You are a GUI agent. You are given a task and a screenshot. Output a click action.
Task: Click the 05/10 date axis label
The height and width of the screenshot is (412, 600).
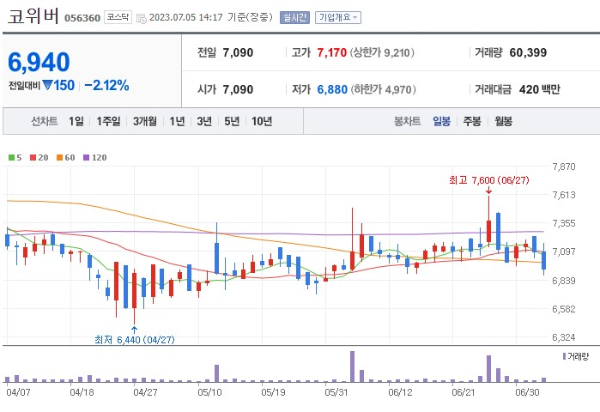(209, 392)
